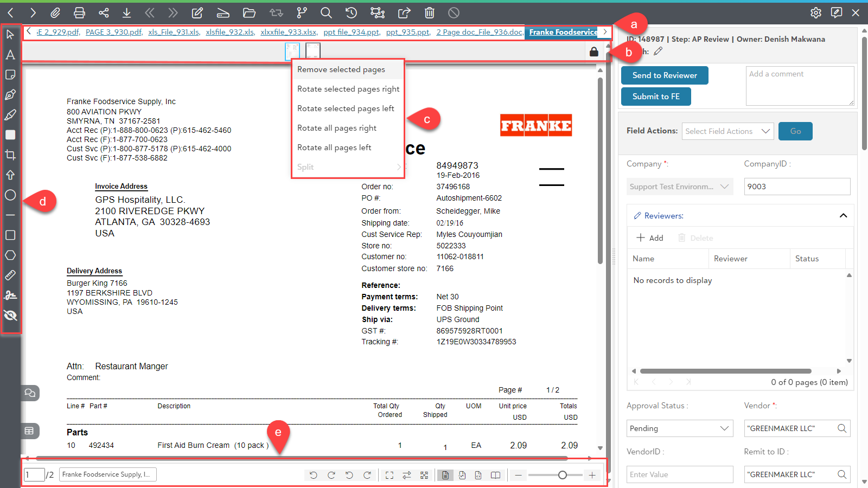Open the search magnifier in the top toolbar
The height and width of the screenshot is (488, 868).
point(326,12)
